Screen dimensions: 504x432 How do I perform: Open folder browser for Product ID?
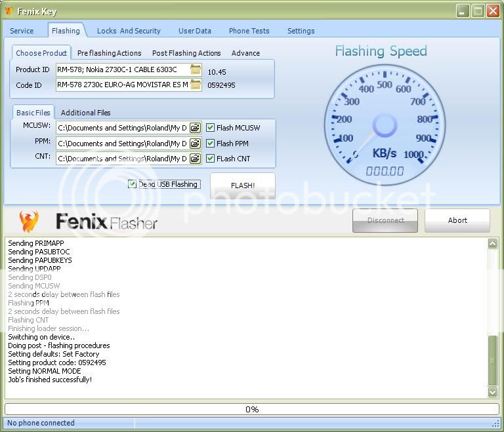(196, 69)
